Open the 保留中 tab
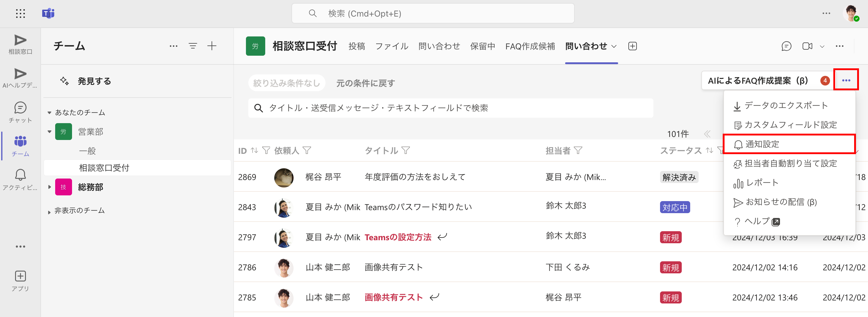The width and height of the screenshot is (868, 317). [x=483, y=46]
